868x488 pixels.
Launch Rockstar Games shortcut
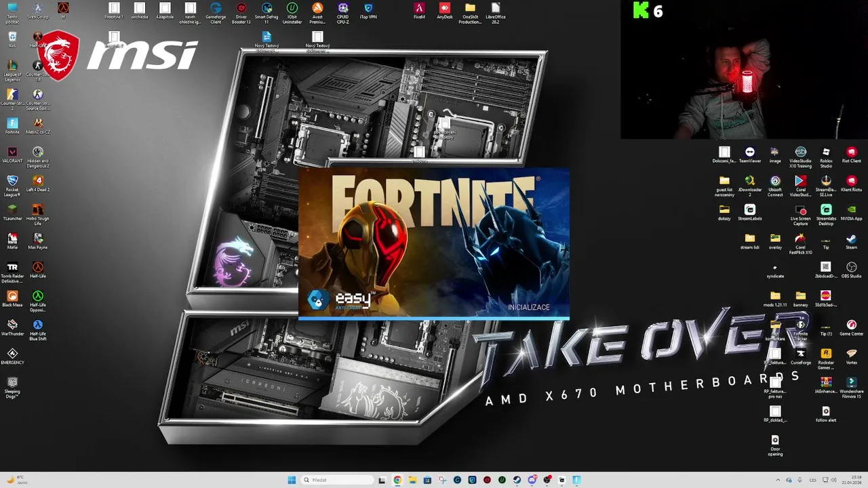coord(826,357)
